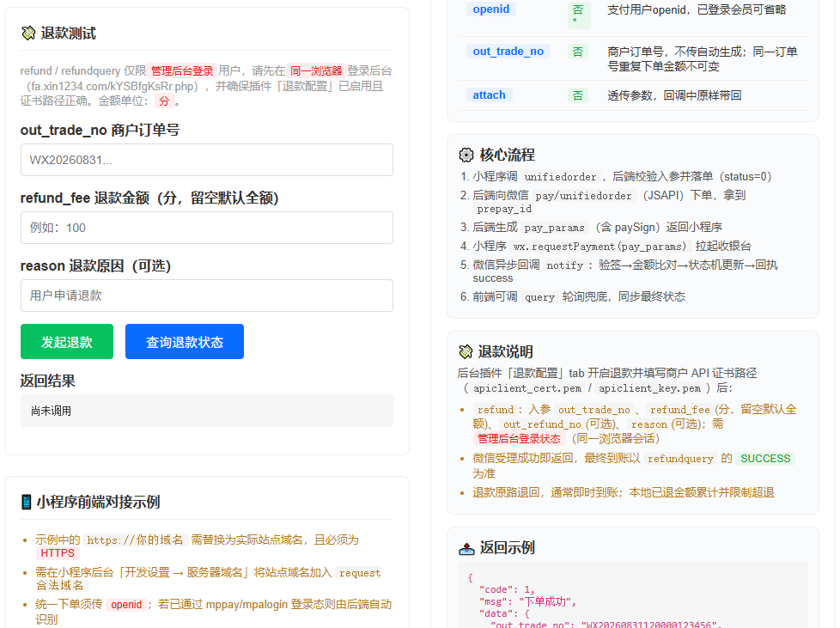Image resolution: width=840 pixels, height=628 pixels.
Task: Click the red HTTPS tag
Action: [x=58, y=553]
